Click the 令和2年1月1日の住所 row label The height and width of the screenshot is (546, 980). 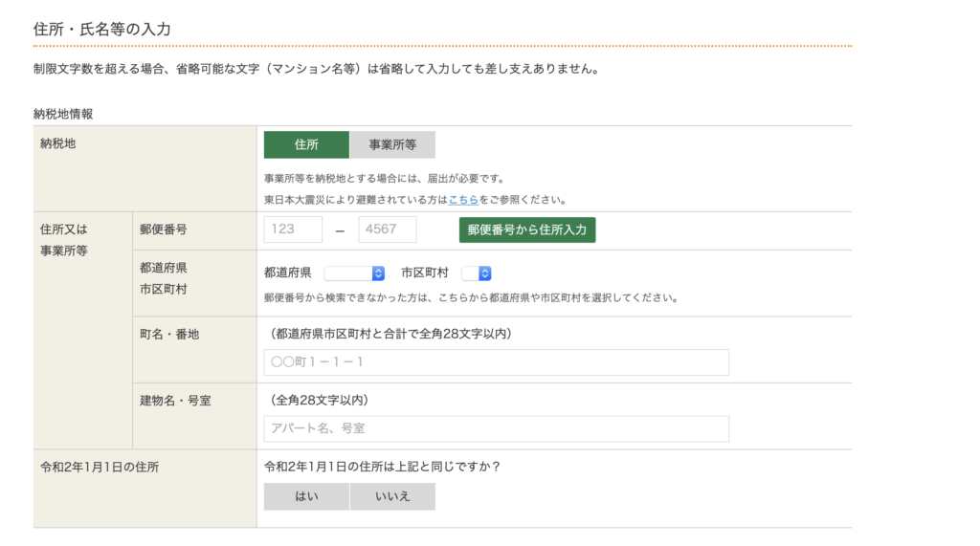click(x=100, y=468)
